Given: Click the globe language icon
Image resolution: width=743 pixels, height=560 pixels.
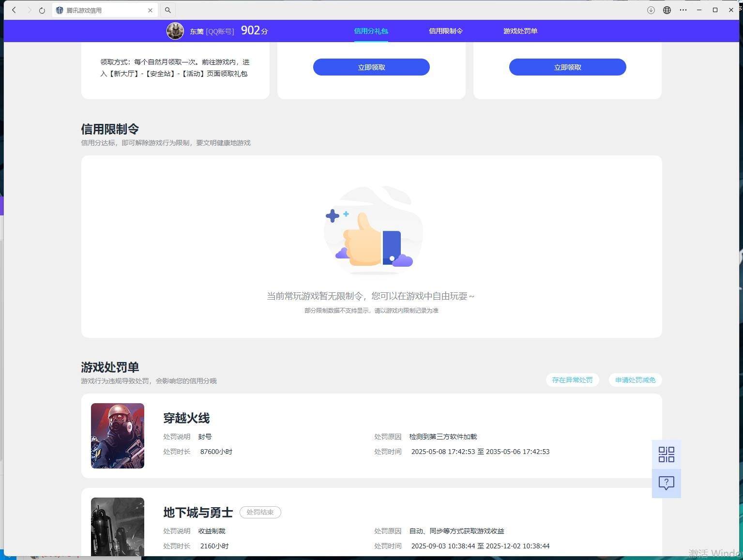Looking at the screenshot, I should (667, 10).
